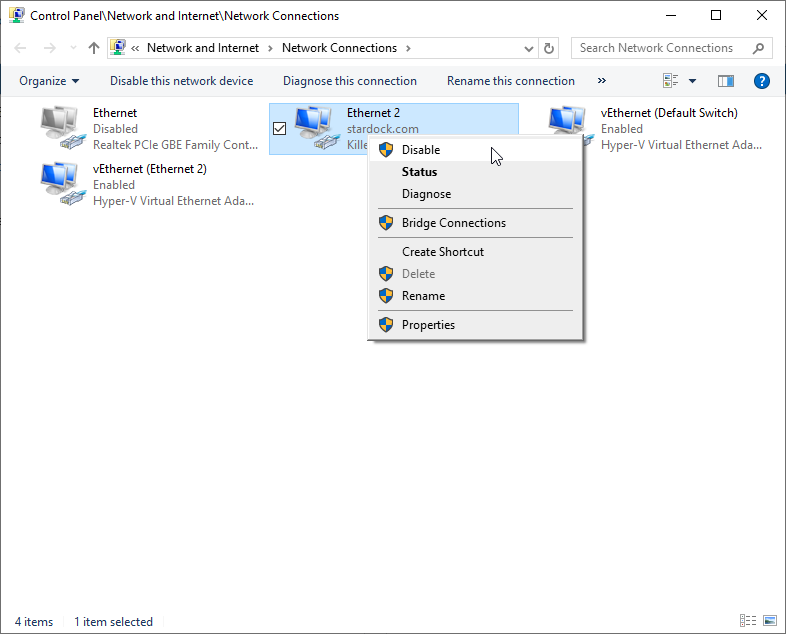Viewport: 786px width, 634px height.
Task: Switch to large icons view in status bar
Action: point(769,621)
